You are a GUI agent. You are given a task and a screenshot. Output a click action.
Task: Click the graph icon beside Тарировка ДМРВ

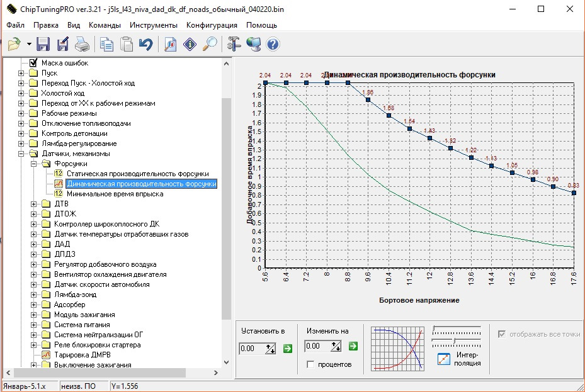click(46, 355)
